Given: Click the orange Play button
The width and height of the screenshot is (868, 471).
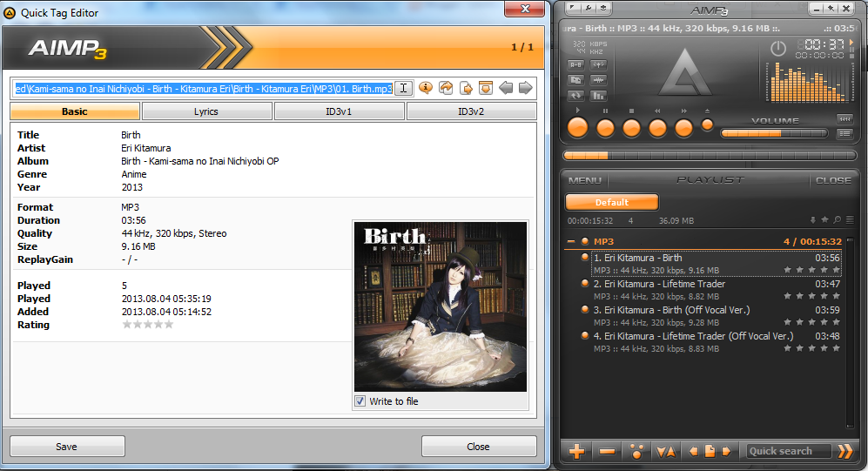Looking at the screenshot, I should click(x=578, y=128).
